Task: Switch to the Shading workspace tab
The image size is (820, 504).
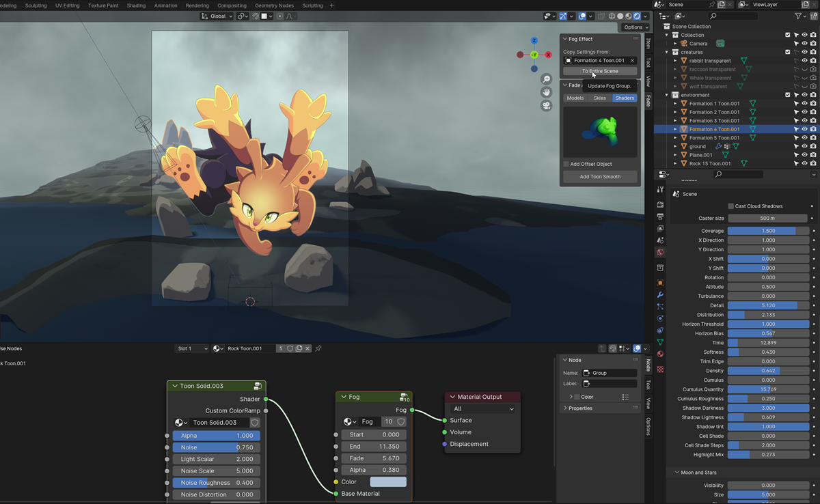Action: (136, 5)
